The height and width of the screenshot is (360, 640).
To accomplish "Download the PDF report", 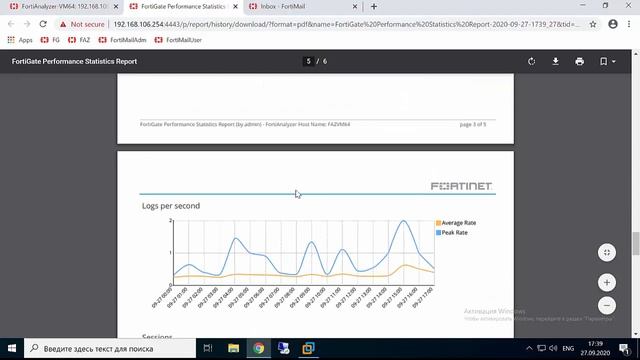I will coord(555,62).
